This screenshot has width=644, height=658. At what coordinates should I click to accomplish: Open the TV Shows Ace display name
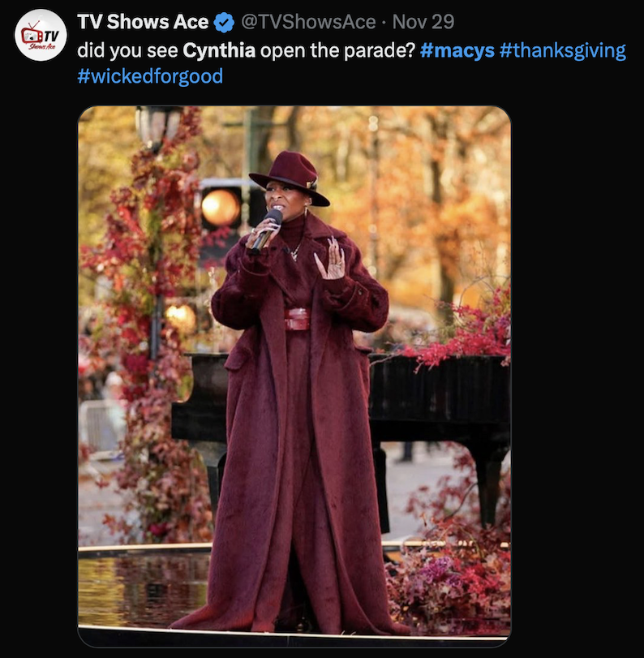[x=143, y=22]
